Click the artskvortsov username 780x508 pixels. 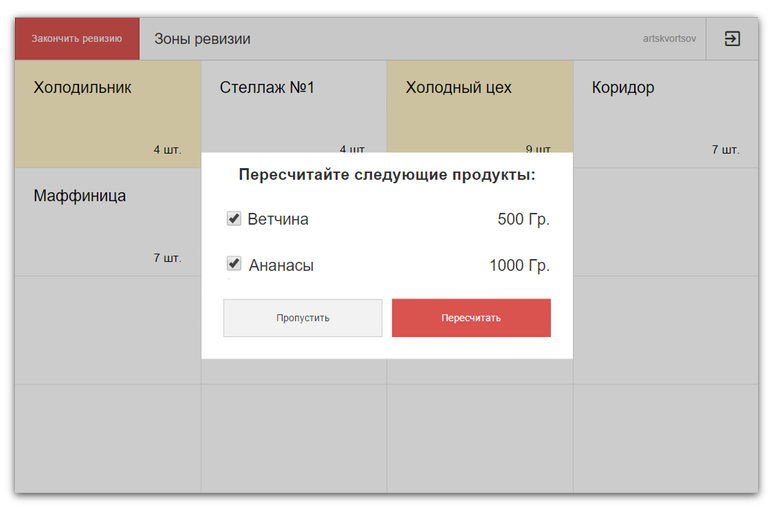[x=669, y=39]
